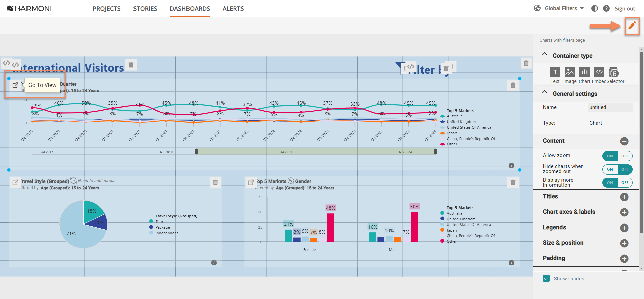
Task: Switch Display more information toggle
Action: 618,183
